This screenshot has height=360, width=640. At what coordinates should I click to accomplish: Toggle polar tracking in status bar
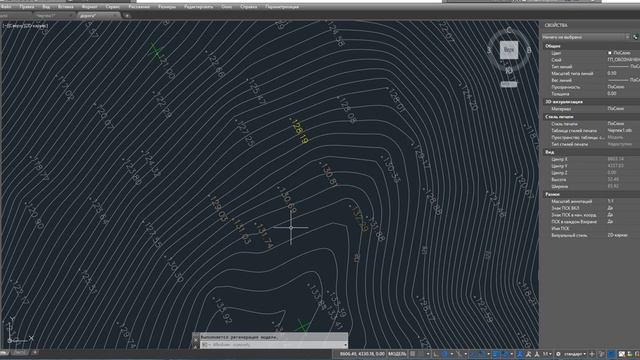445,354
